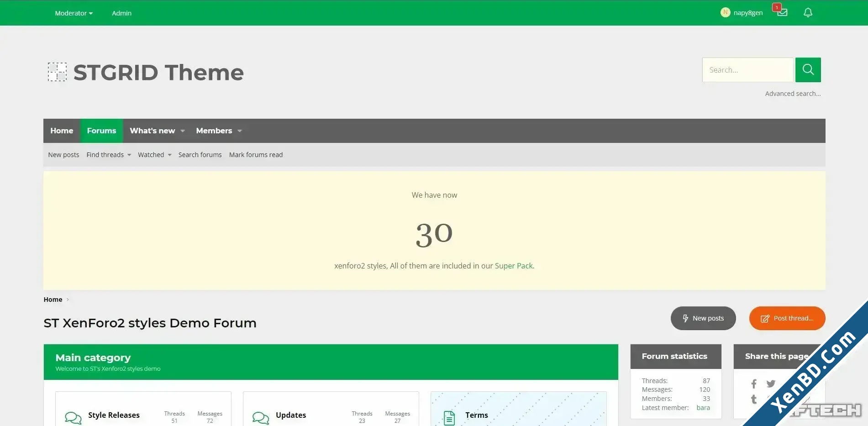868x426 pixels.
Task: Click the napy8gen user avatar
Action: tap(725, 13)
